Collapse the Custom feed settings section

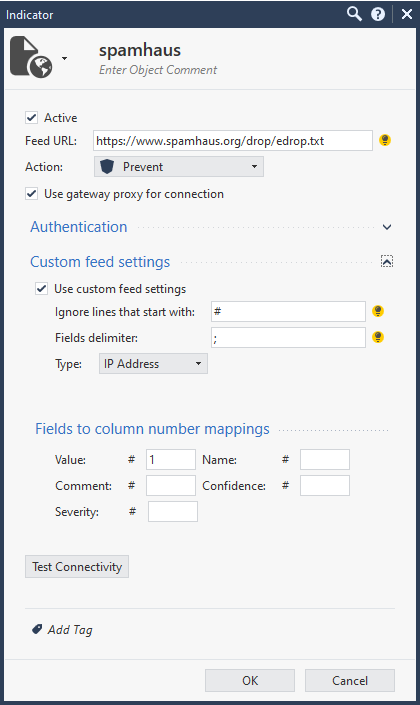(387, 261)
